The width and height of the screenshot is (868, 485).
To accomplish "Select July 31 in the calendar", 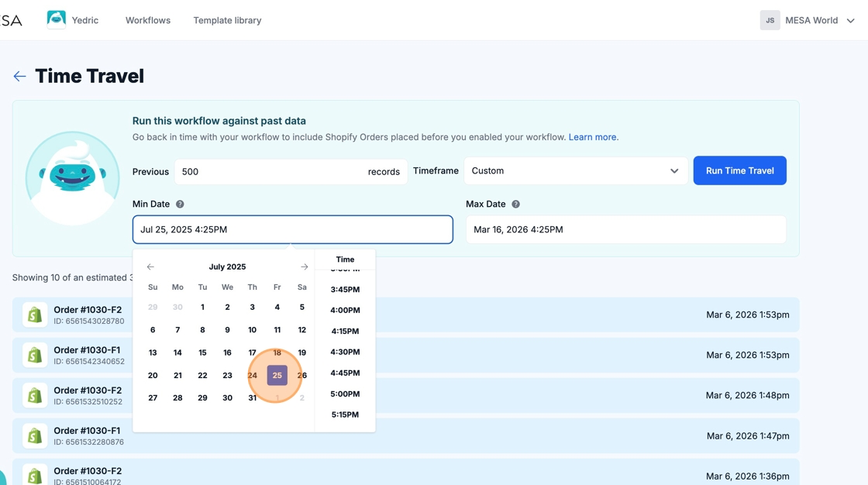I will 252,397.
